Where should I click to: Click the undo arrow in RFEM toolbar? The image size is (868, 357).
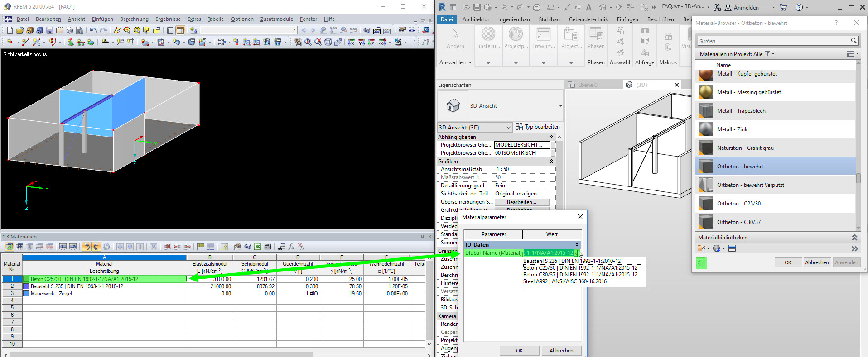(x=93, y=30)
